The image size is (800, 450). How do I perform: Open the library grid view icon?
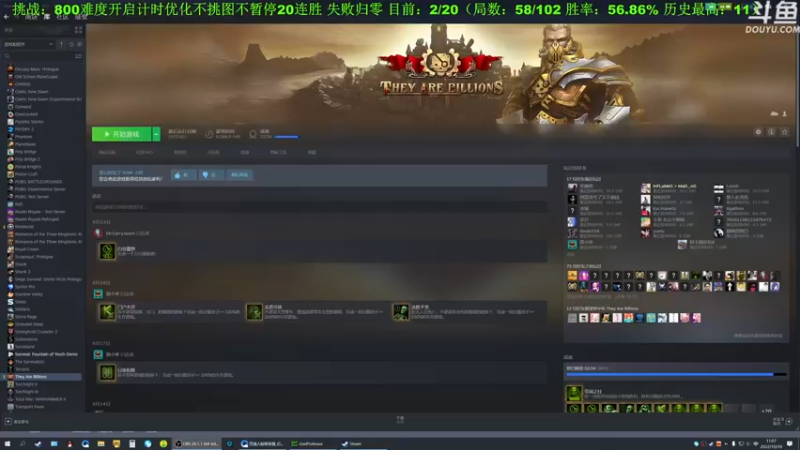(78, 31)
